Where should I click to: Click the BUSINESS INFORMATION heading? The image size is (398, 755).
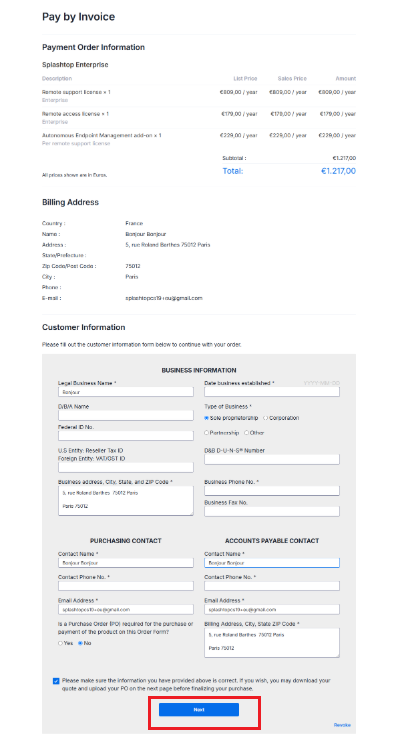[x=199, y=370]
